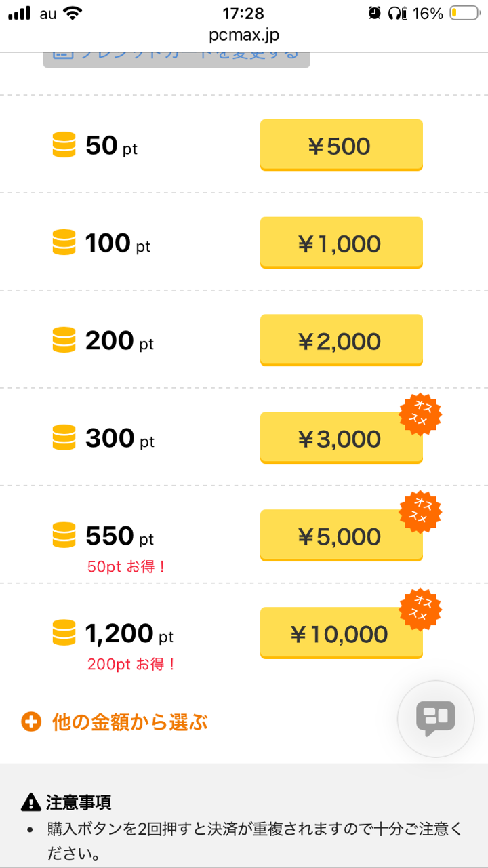Viewport: 488px width, 868px height.
Task: Click the coin icon beside 300 pt
Action: [64, 438]
